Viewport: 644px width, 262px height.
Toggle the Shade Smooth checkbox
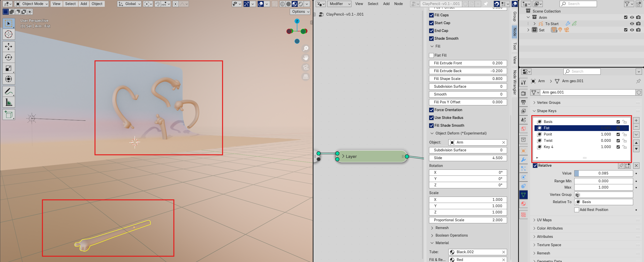(431, 38)
